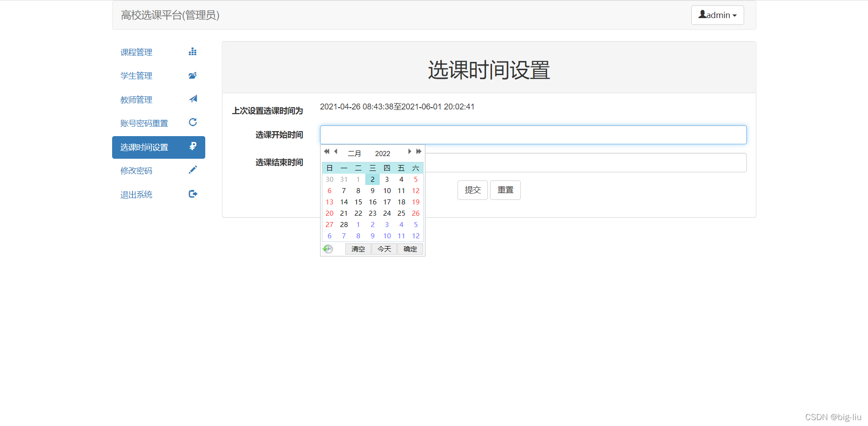Viewport: 868px width, 426px height.
Task: Select date 13 in the calendar
Action: pyautogui.click(x=330, y=202)
